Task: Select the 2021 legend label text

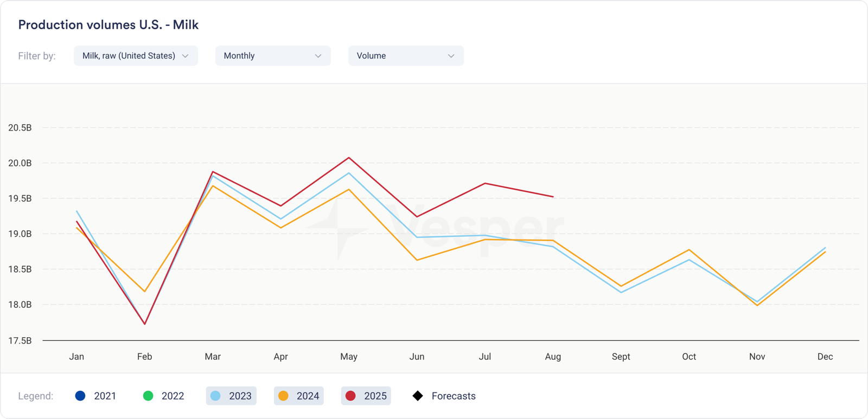Action: click(x=105, y=396)
